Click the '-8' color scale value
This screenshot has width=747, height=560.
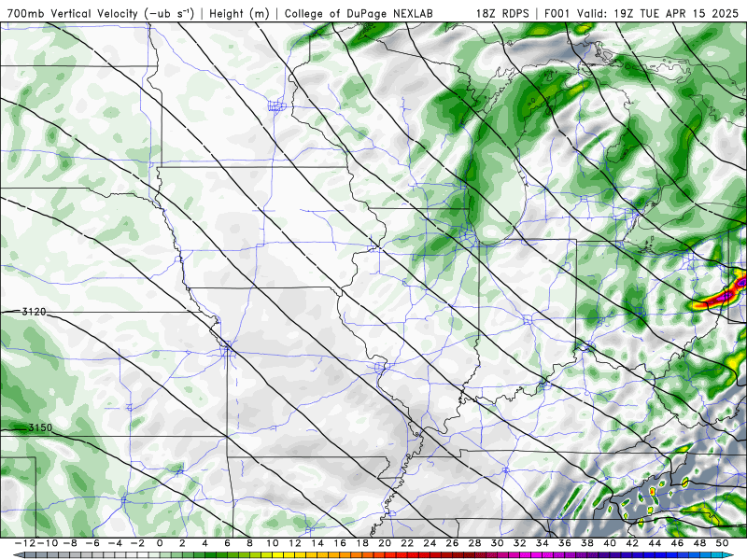(70, 543)
